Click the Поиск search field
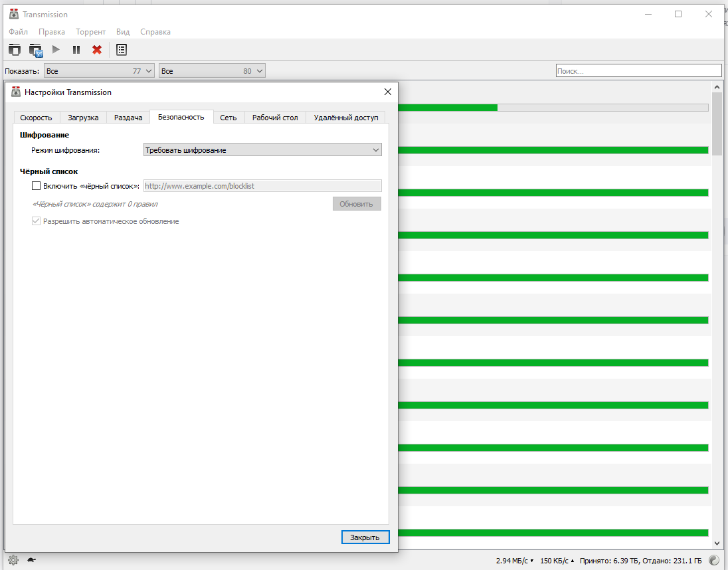 pyautogui.click(x=638, y=71)
